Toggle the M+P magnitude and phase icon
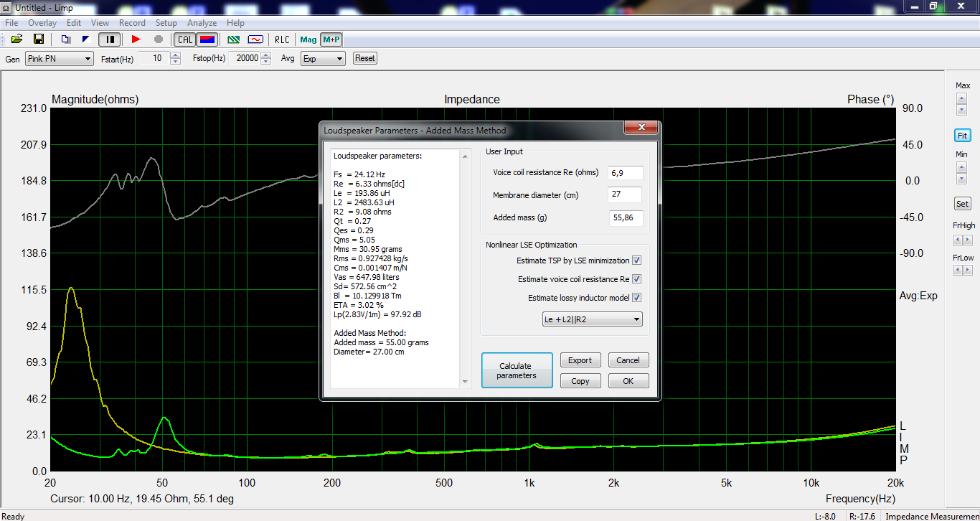980x521 pixels. pyautogui.click(x=331, y=39)
